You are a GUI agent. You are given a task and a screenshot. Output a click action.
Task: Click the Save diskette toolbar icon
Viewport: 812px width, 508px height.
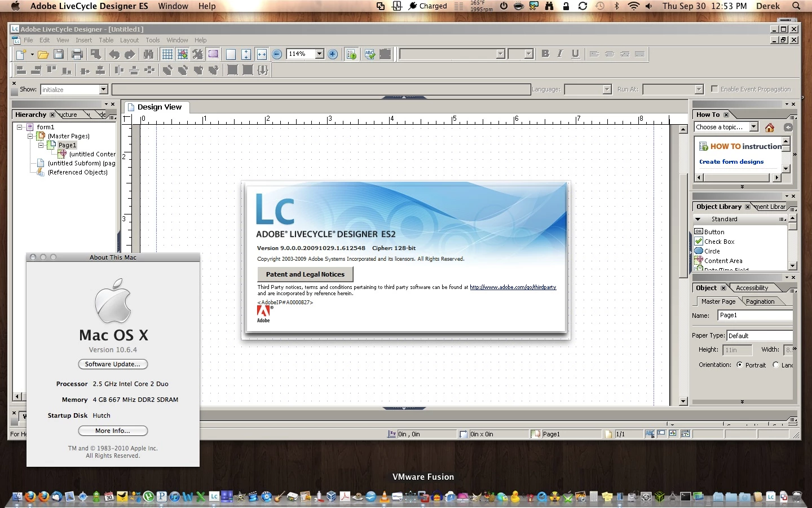click(59, 54)
